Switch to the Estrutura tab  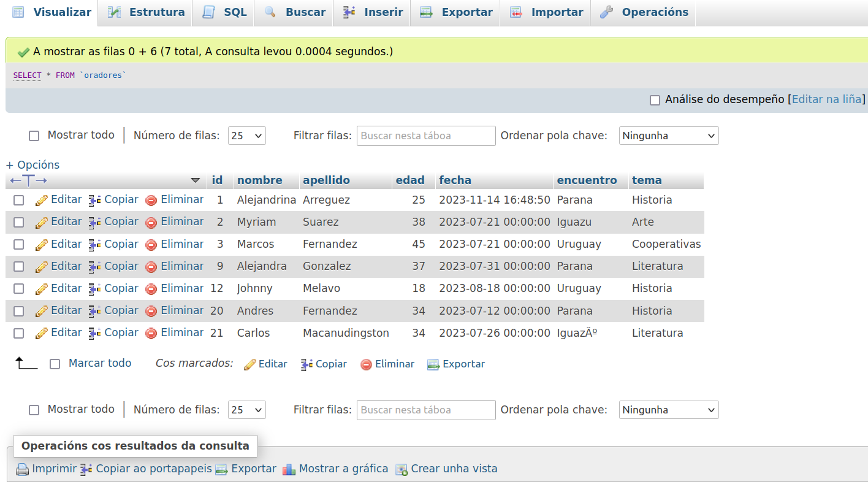[145, 12]
